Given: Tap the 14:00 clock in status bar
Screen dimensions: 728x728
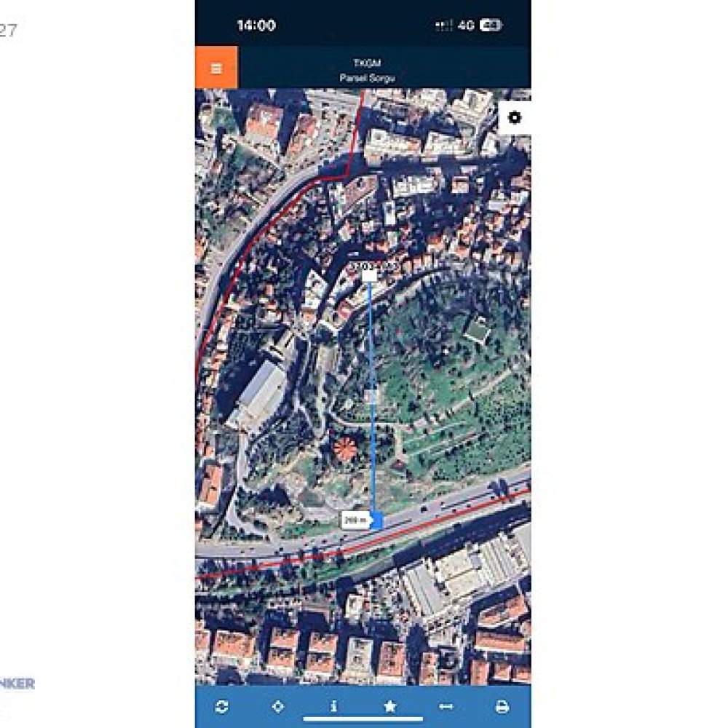Looking at the screenshot, I should coord(256,25).
